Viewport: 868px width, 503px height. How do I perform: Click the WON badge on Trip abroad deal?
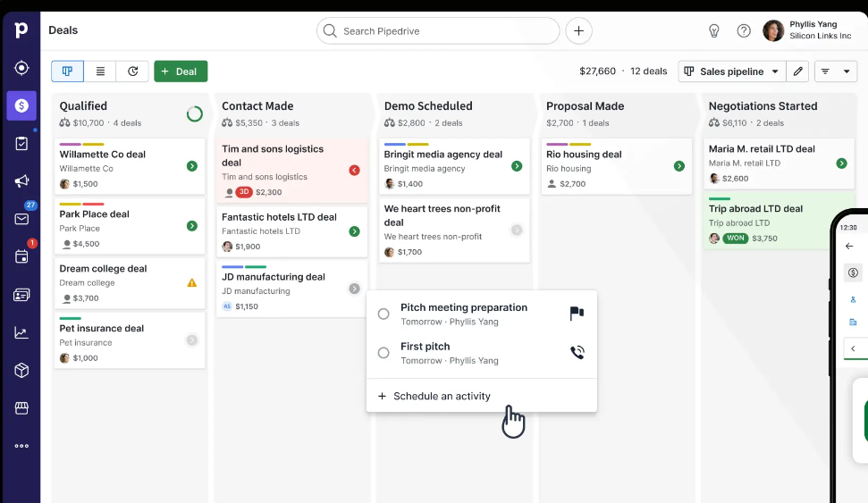tap(735, 238)
